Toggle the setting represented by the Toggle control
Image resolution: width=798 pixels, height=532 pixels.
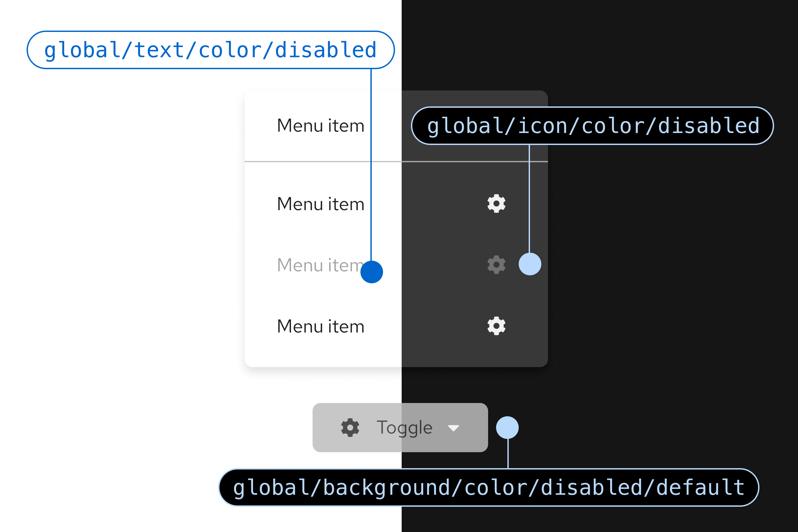pos(400,428)
